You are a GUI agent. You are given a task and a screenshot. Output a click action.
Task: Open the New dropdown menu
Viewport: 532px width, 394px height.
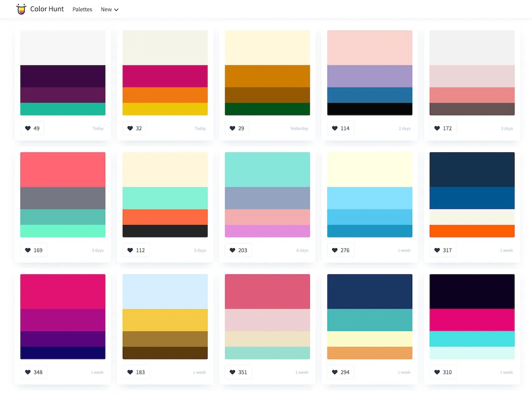click(x=109, y=9)
